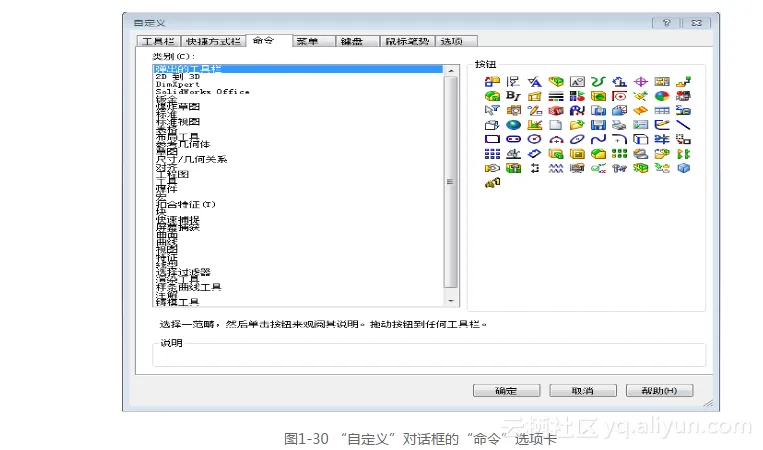Click the 确定 button
The height and width of the screenshot is (450, 763).
tap(506, 391)
